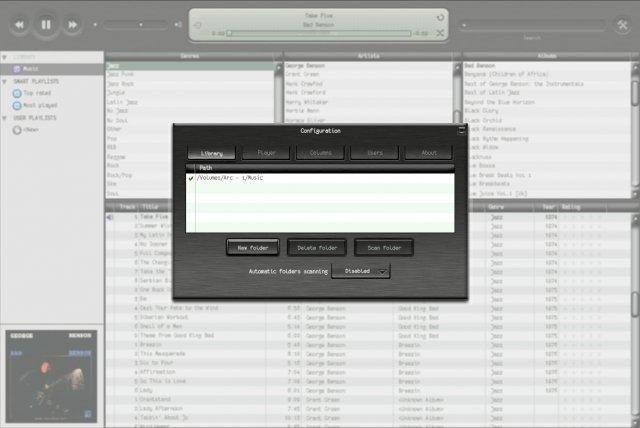
Task: Seek within the Take Five progress bar
Action: pos(319,33)
